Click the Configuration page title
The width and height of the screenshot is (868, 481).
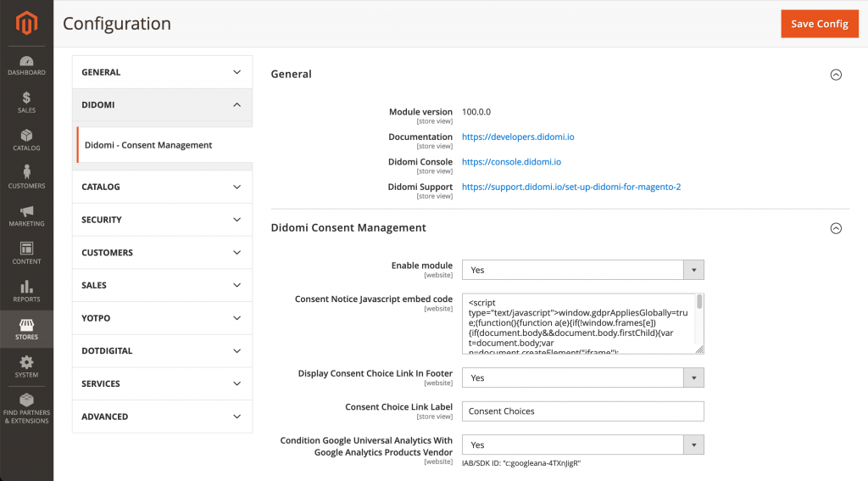coord(117,24)
